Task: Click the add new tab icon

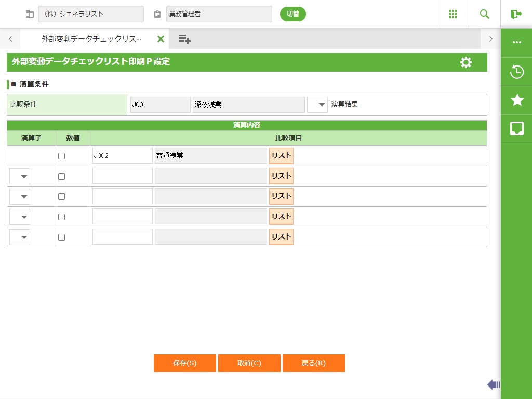Action: 184,39
